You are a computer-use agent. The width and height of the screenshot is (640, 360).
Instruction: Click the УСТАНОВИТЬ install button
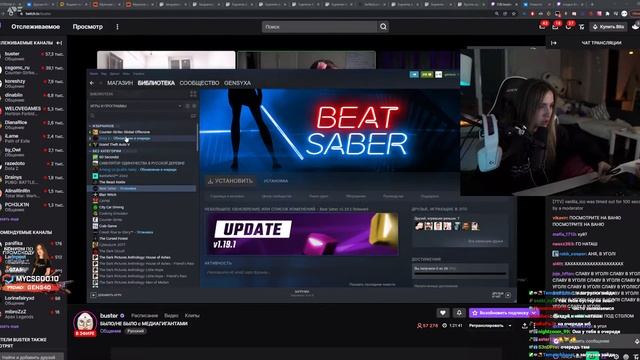pos(231,181)
